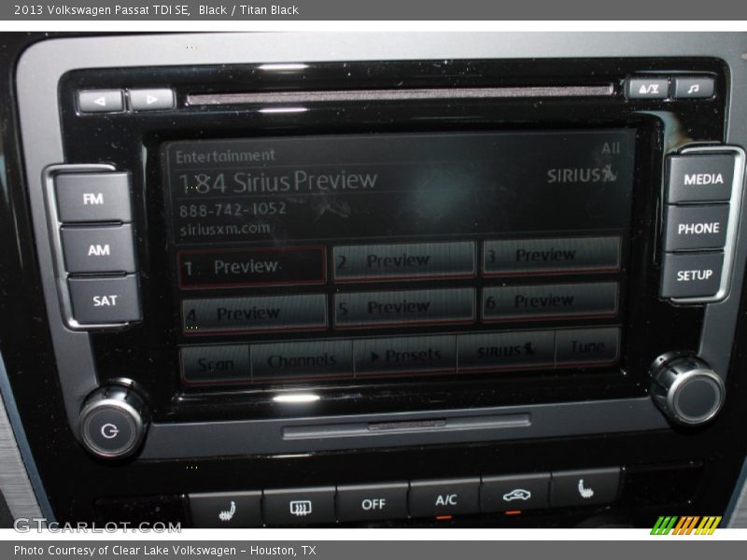Tap the siriusxm.com text
The image size is (747, 560).
225,229
